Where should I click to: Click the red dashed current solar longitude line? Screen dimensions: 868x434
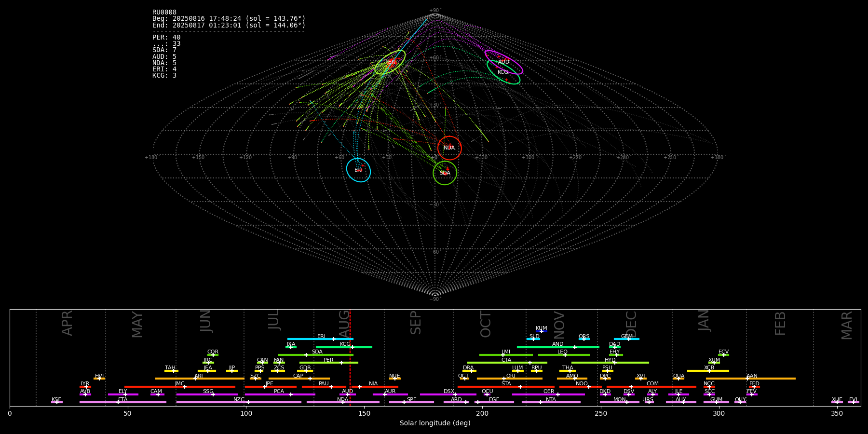point(350,357)
